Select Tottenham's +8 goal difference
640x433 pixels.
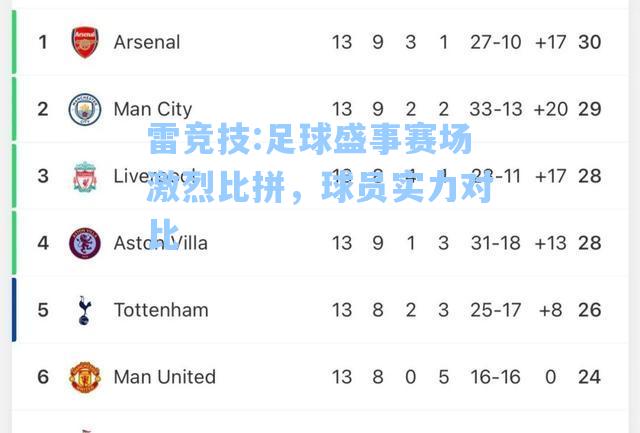tap(550, 310)
